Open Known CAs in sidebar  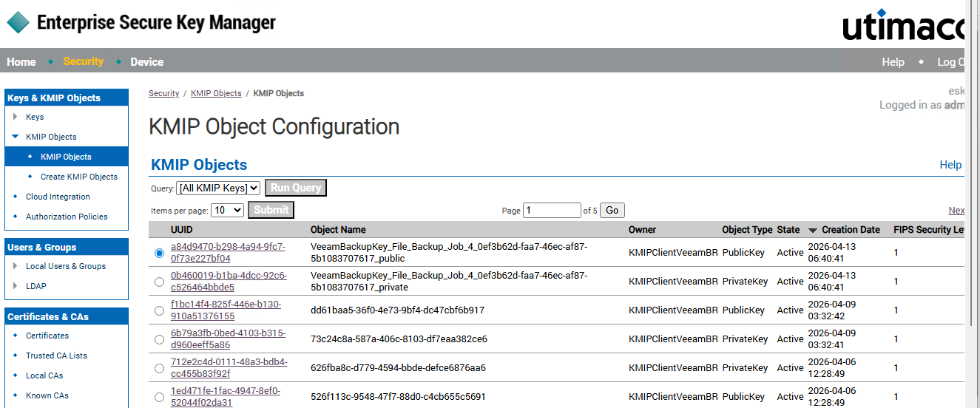[47, 395]
